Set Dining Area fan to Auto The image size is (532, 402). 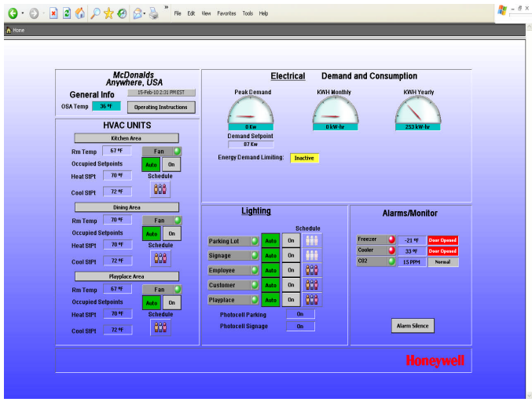152,234
